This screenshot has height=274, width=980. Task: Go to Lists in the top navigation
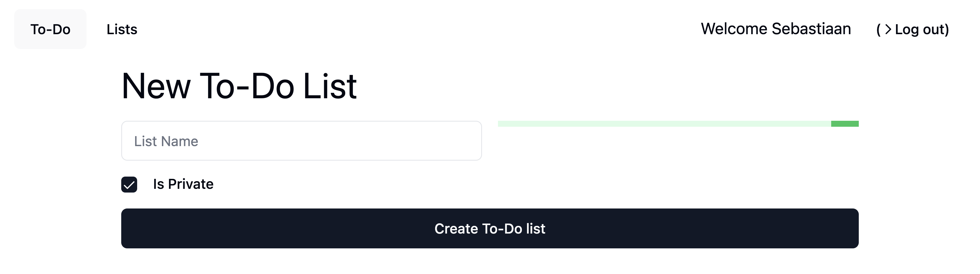click(122, 29)
